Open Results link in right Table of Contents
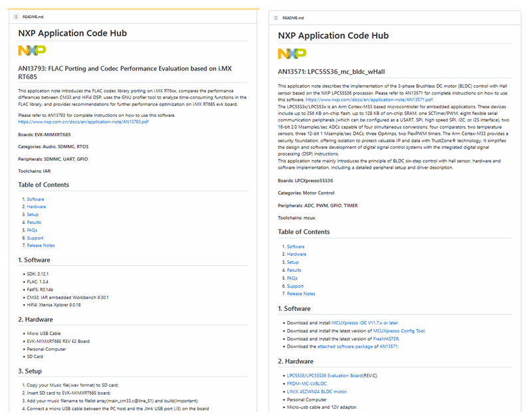Viewport: 532px width, 420px height. (294, 270)
